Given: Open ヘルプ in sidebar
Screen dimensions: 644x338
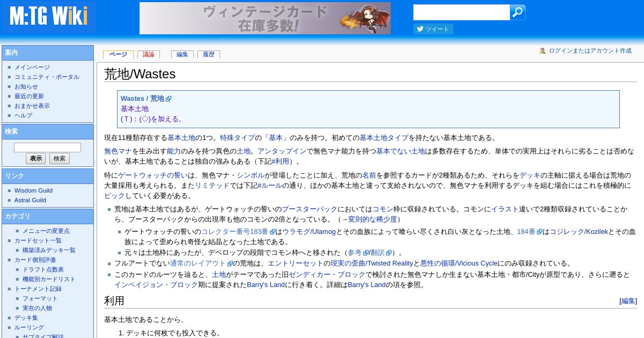Looking at the screenshot, I should click(x=23, y=116).
